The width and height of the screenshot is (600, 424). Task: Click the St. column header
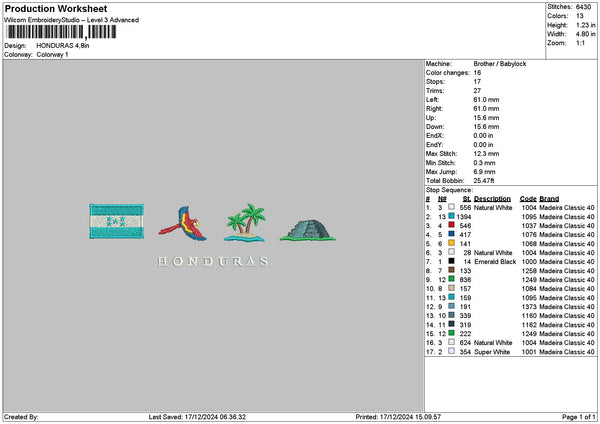[x=466, y=199]
